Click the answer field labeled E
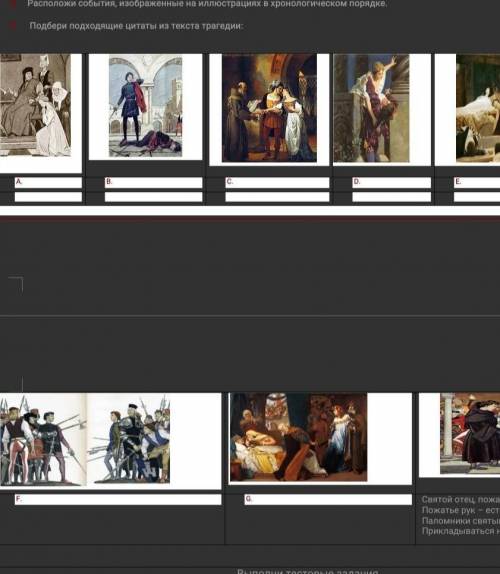The width and height of the screenshot is (500, 574). [477, 182]
